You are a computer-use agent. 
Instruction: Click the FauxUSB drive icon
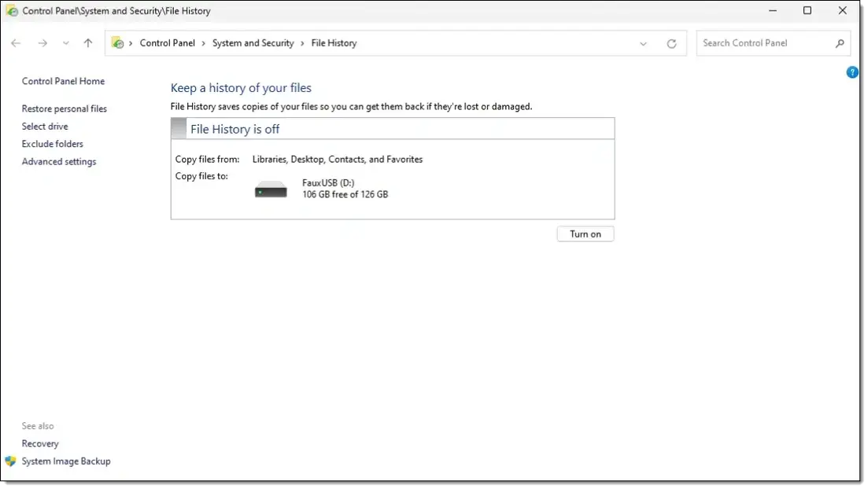[x=271, y=190]
